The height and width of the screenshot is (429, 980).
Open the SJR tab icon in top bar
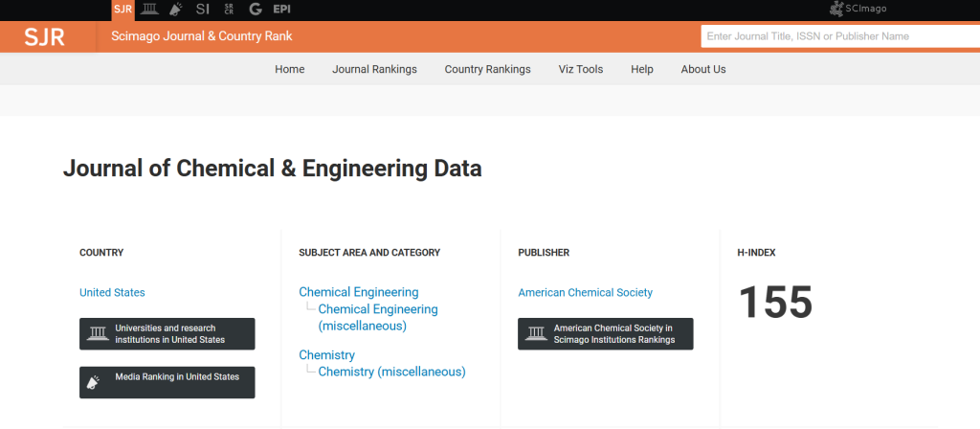point(122,10)
